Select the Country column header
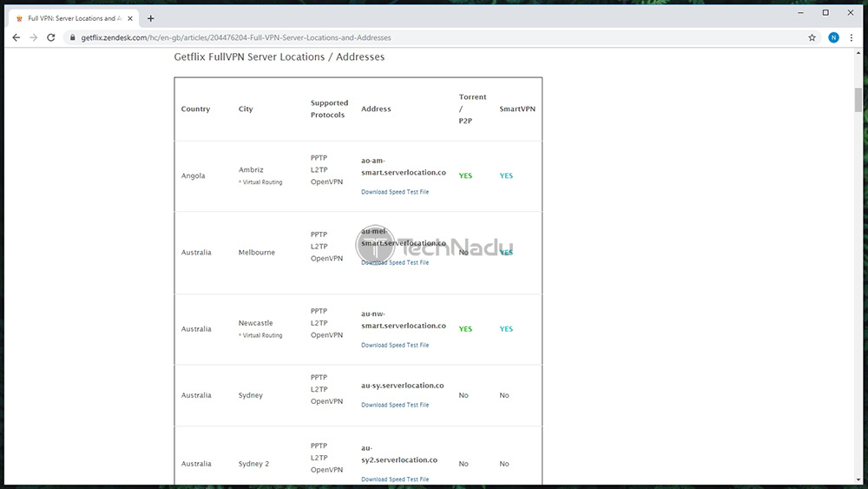The image size is (868, 489). point(195,109)
